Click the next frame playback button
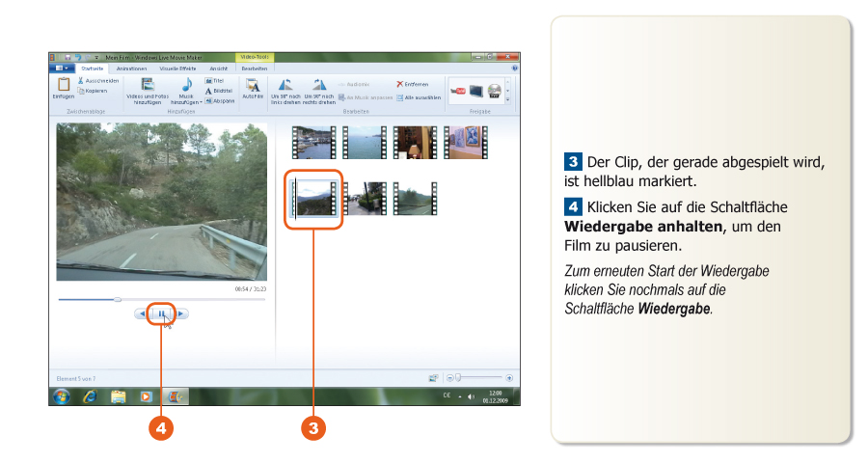The width and height of the screenshot is (868, 463). tap(181, 313)
